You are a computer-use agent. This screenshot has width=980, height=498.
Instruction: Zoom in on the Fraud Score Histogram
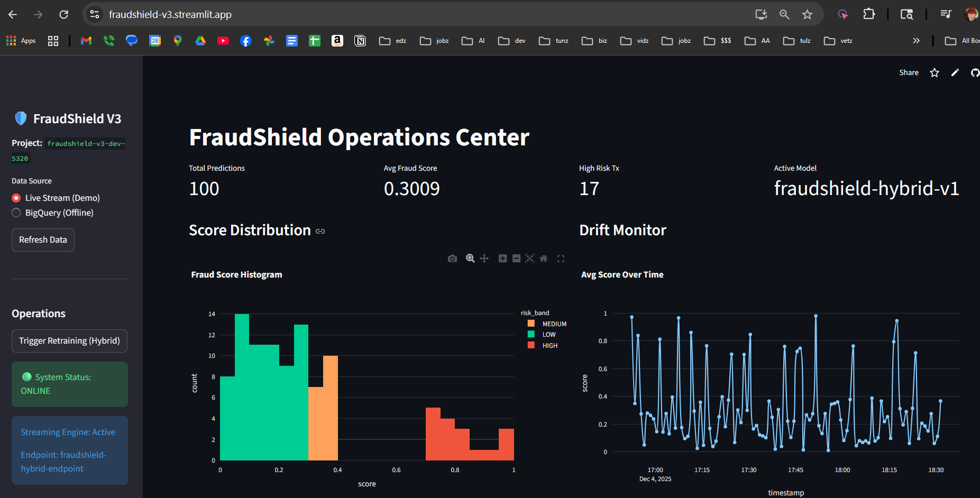pyautogui.click(x=502, y=259)
